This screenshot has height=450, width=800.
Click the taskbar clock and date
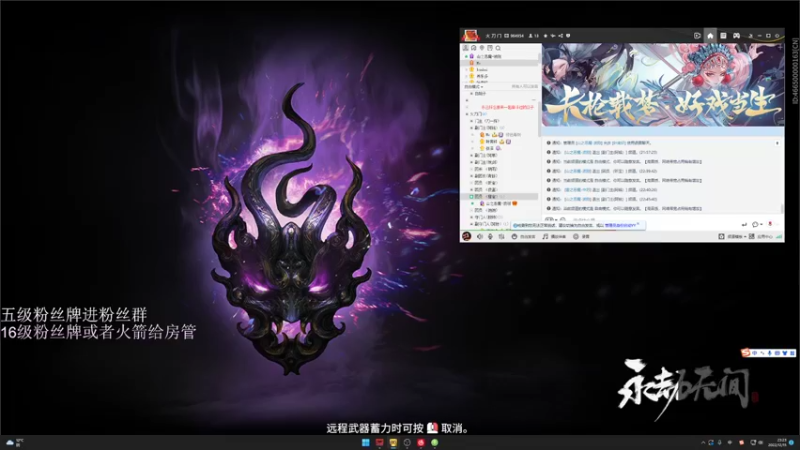(x=780, y=442)
